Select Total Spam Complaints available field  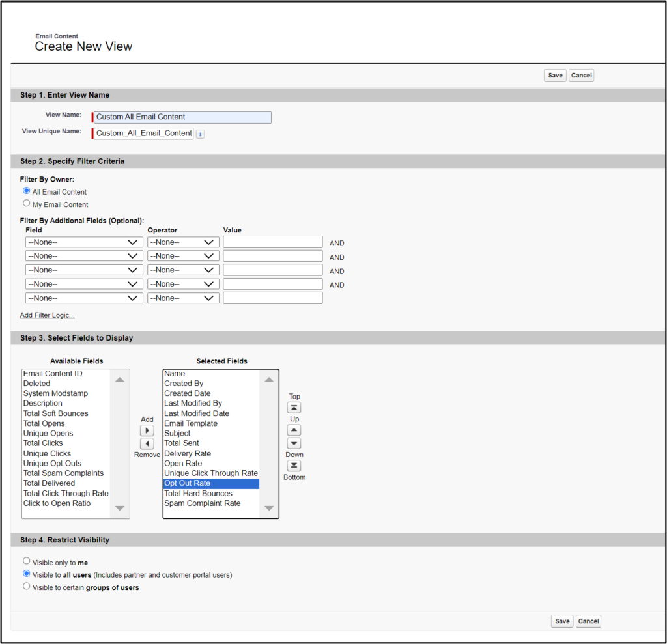pos(66,473)
